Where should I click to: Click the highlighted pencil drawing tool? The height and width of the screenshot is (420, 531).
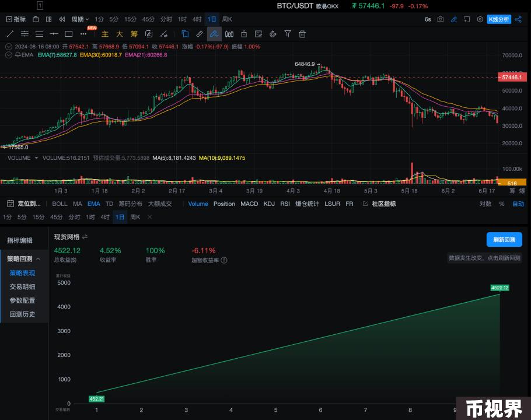tap(214, 34)
